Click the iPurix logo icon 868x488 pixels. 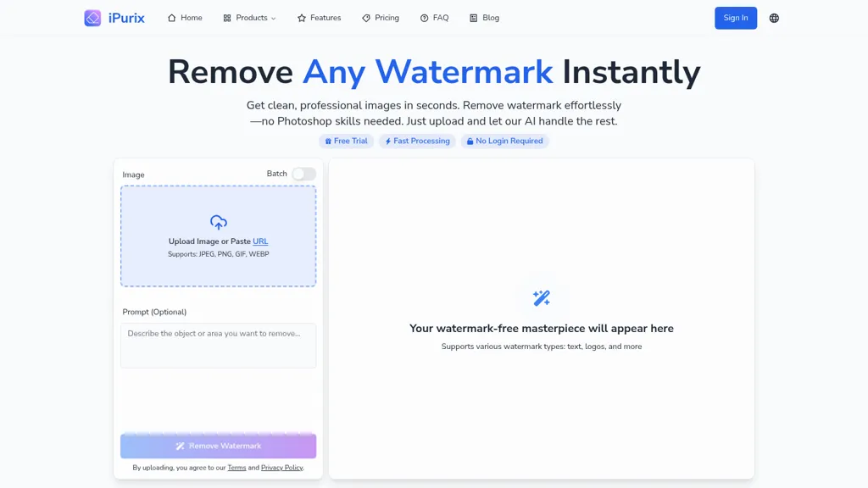92,18
